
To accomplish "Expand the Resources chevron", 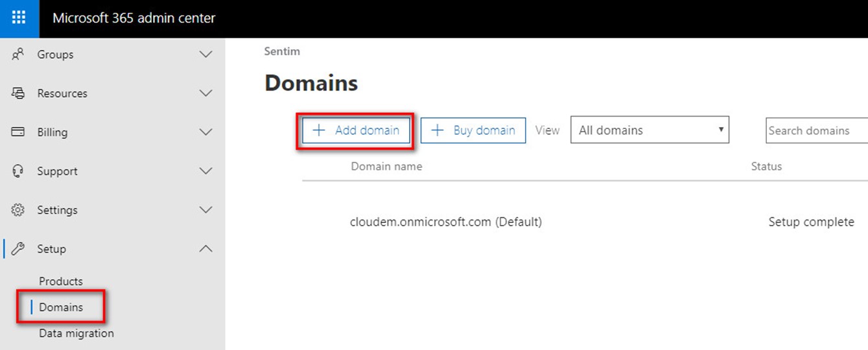I will click(x=205, y=93).
